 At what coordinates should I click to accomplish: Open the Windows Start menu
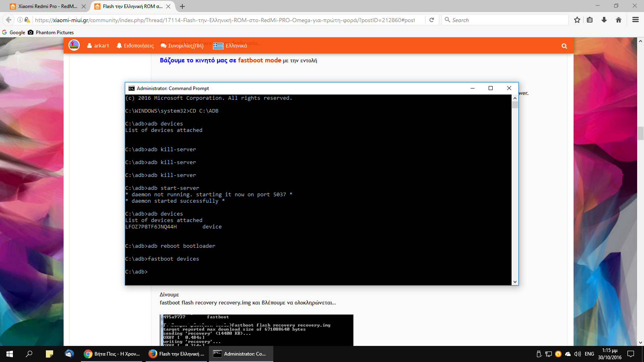tap(10, 354)
